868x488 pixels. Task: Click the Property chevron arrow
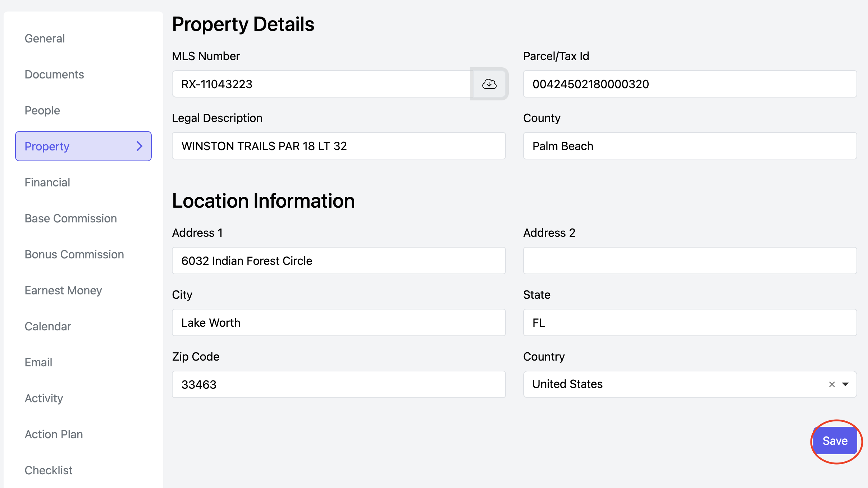pos(140,146)
